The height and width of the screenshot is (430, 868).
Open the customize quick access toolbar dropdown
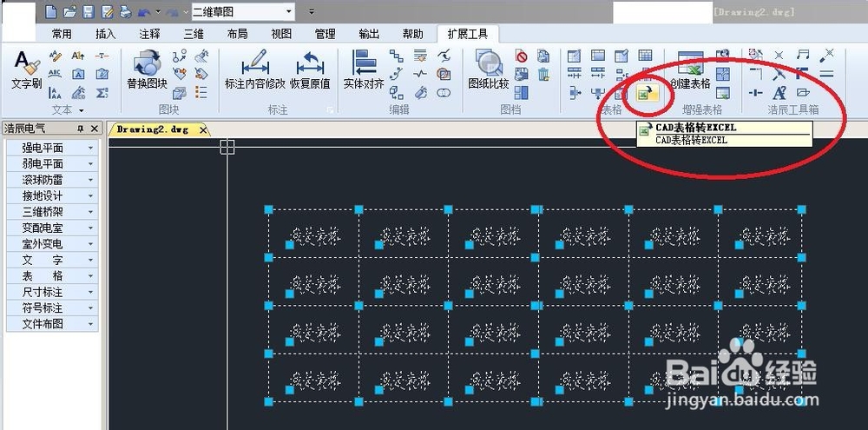click(x=312, y=11)
